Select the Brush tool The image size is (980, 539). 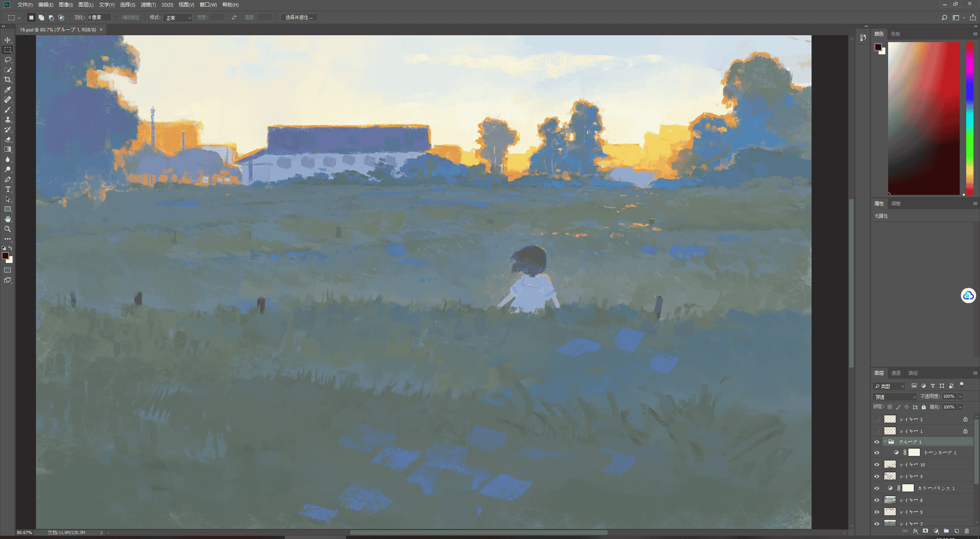pos(8,109)
